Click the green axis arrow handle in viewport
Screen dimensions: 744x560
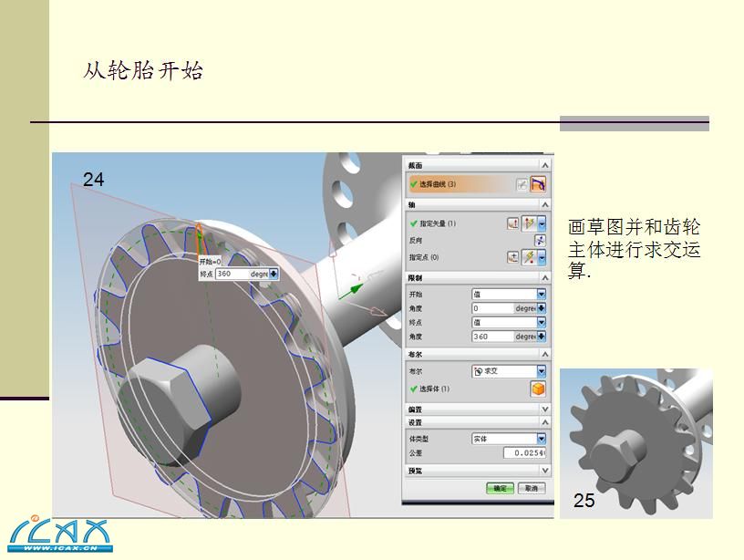point(353,290)
